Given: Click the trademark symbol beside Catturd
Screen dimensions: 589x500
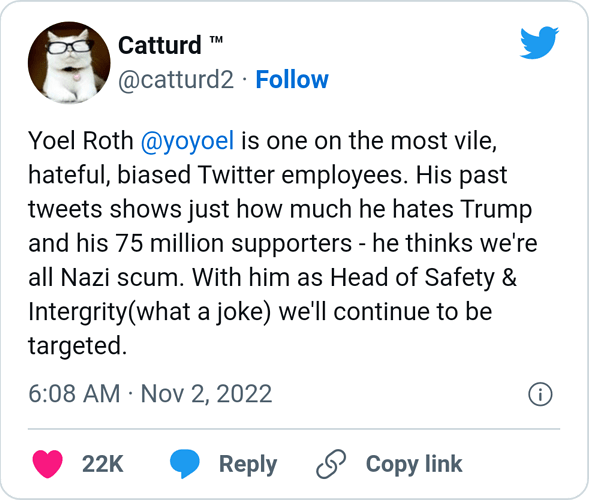Looking at the screenshot, I should (216, 39).
